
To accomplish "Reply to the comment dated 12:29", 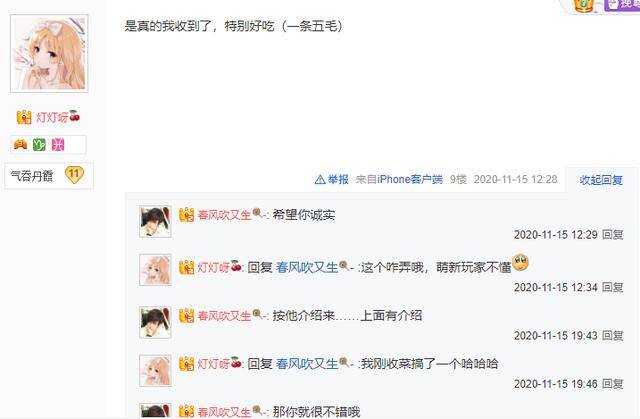I will point(613,235).
